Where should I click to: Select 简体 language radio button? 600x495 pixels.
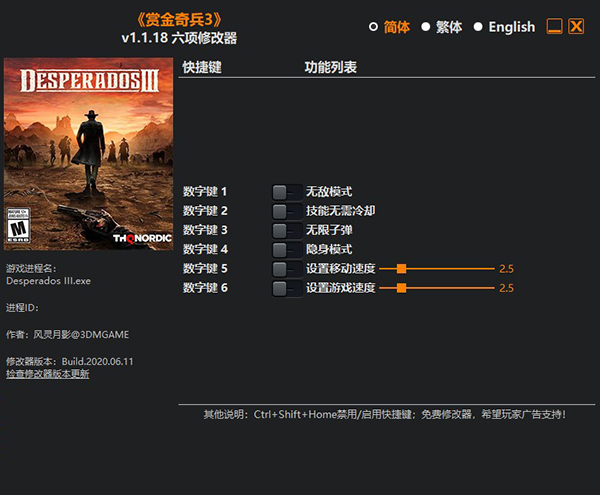[373, 27]
